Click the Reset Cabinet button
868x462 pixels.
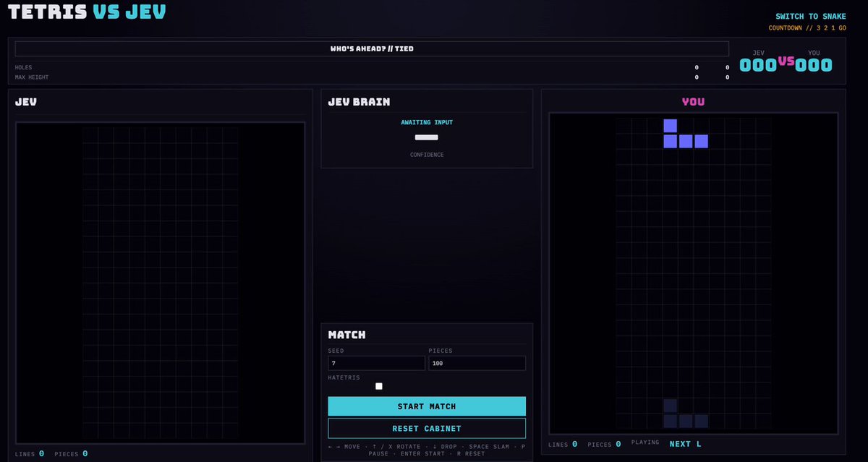coord(427,429)
